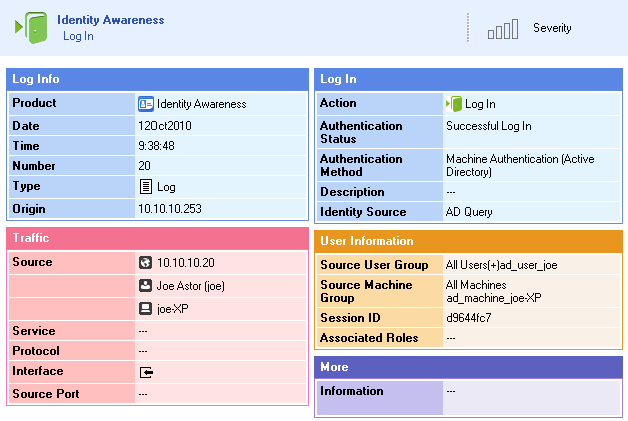Select the Log Info section header
The width and height of the screenshot is (628, 421).
tap(157, 79)
